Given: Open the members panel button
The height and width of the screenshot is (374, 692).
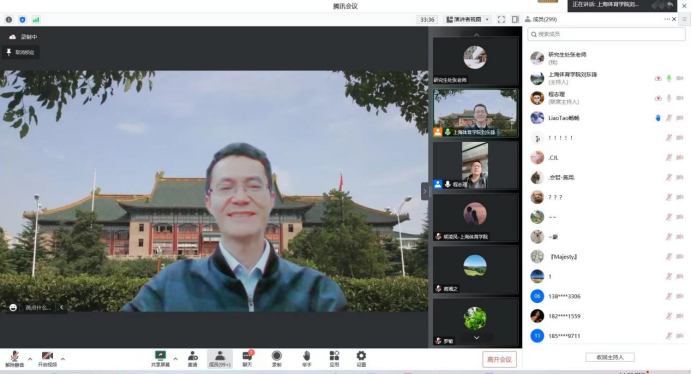Looking at the screenshot, I should (220, 359).
